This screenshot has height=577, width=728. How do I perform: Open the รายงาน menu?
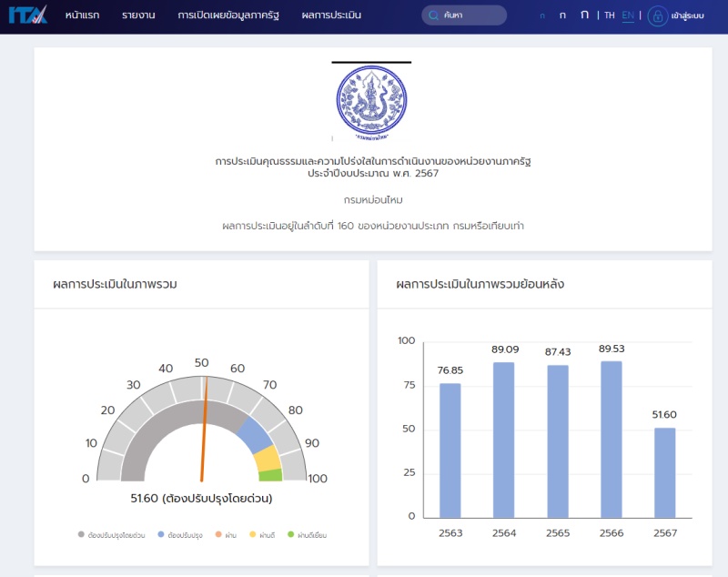click(138, 15)
